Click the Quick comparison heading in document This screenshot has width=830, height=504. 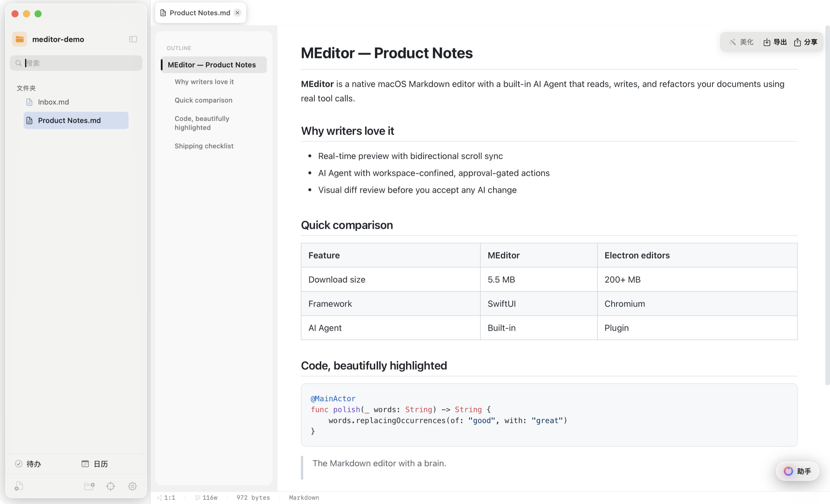(347, 225)
